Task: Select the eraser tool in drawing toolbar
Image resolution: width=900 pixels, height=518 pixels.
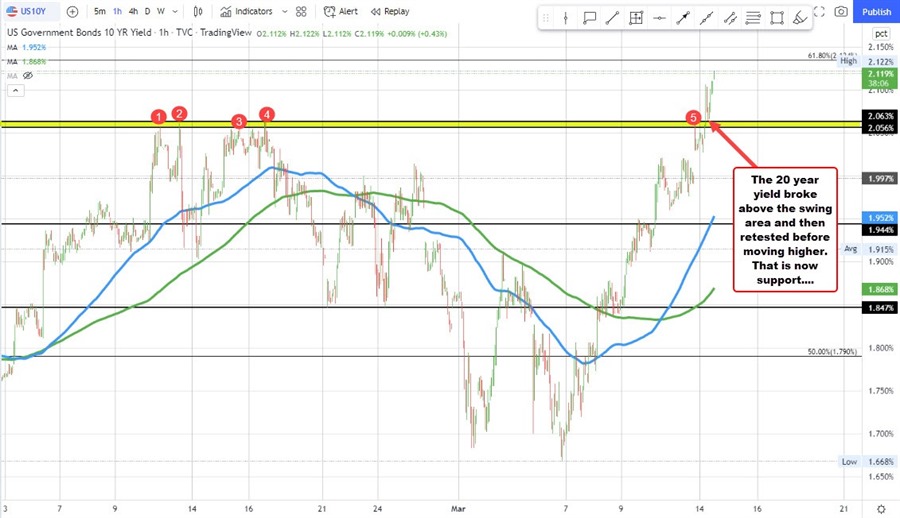Action: (x=800, y=19)
